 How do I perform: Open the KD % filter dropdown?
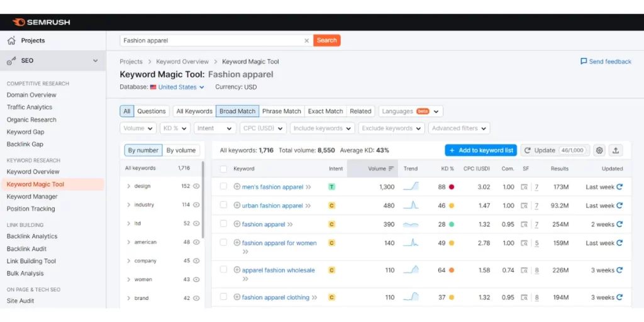tap(175, 128)
